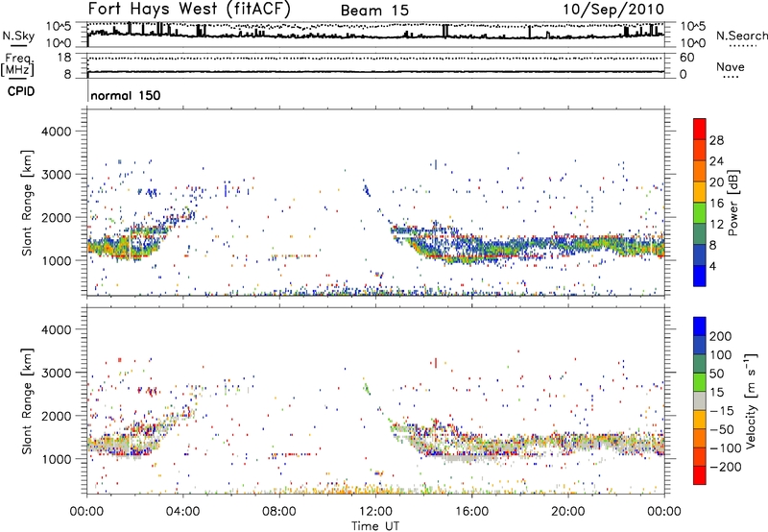768x532 pixels.
Task: Click the '12:00' time axis label
Action: coord(375,512)
